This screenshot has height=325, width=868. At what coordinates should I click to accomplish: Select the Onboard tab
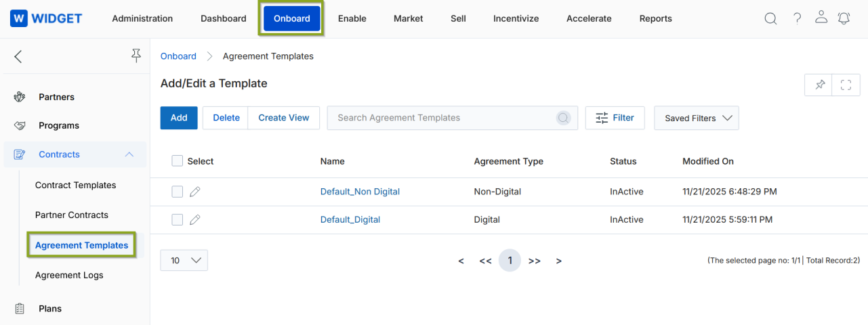click(292, 18)
